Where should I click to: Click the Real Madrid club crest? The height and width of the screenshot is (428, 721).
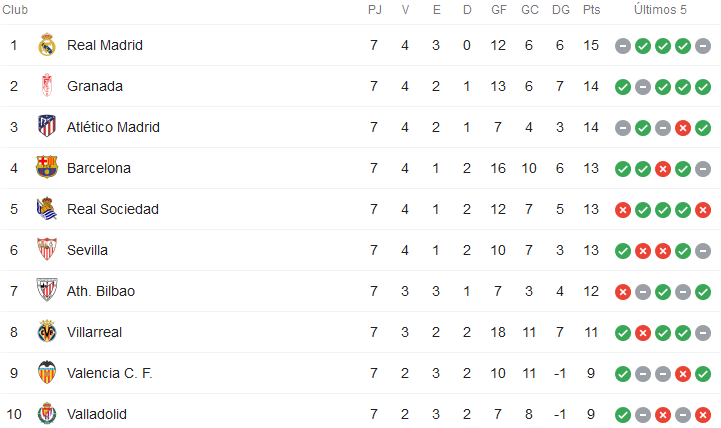pyautogui.click(x=46, y=45)
